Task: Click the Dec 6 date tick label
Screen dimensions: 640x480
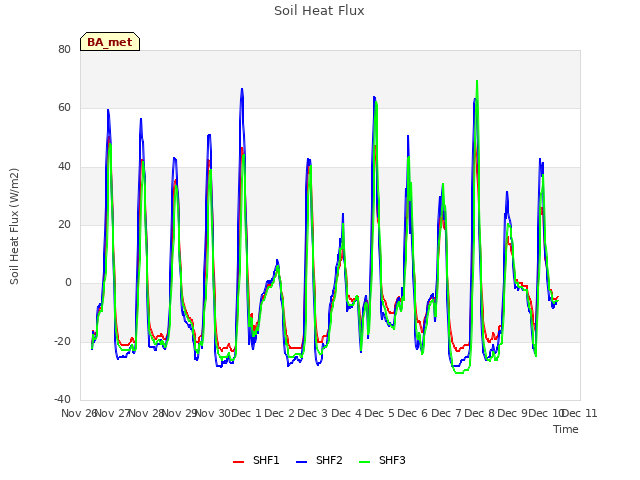Action: [x=413, y=413]
